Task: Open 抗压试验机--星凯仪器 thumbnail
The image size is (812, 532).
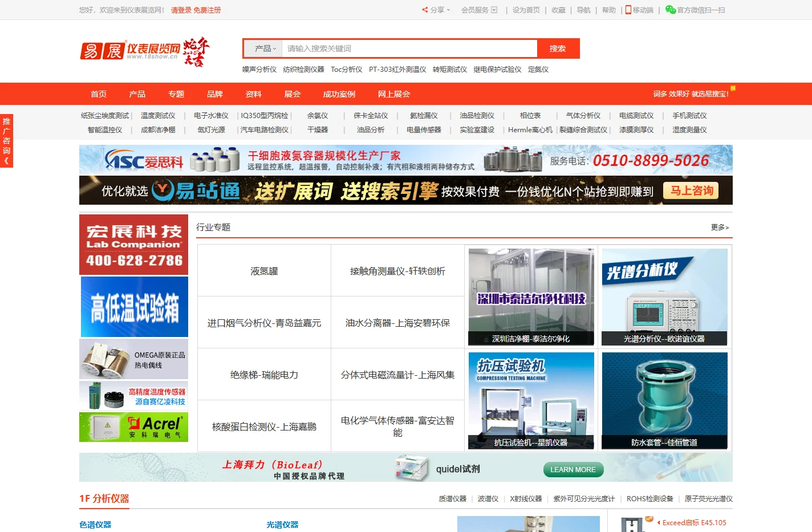Action: [x=531, y=401]
